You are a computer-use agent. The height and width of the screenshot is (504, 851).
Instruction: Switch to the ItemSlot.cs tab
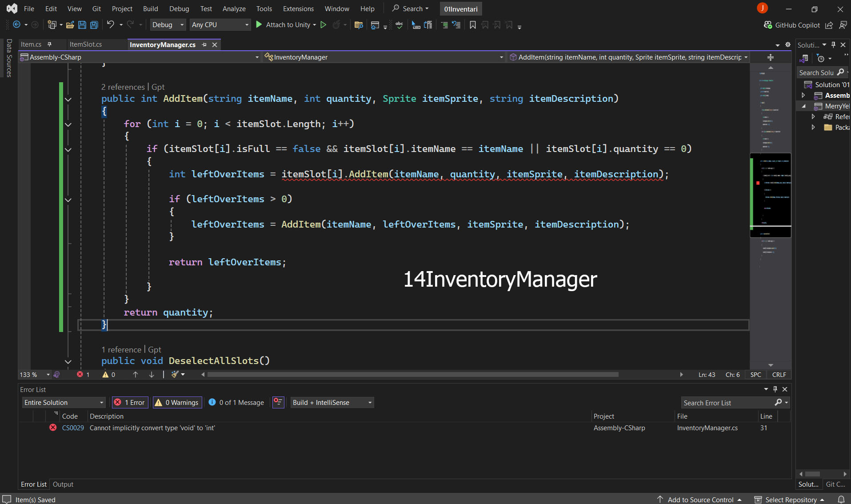tap(86, 44)
